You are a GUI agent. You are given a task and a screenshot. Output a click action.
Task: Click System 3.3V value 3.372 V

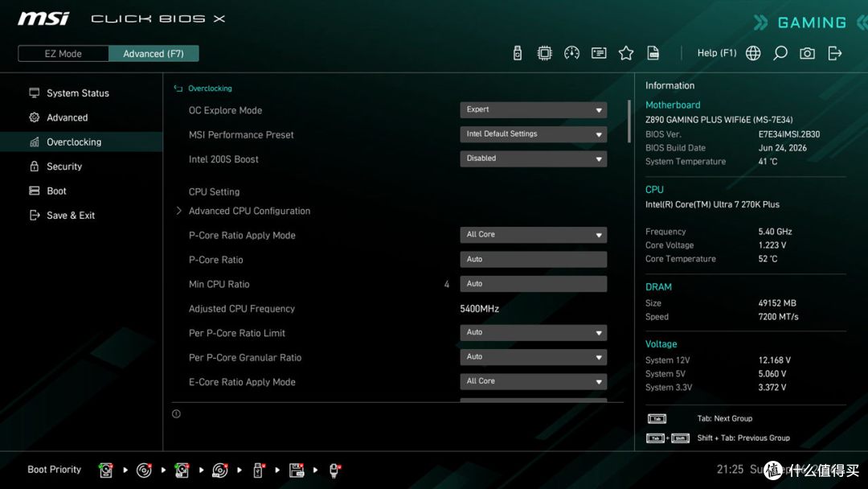tap(772, 387)
